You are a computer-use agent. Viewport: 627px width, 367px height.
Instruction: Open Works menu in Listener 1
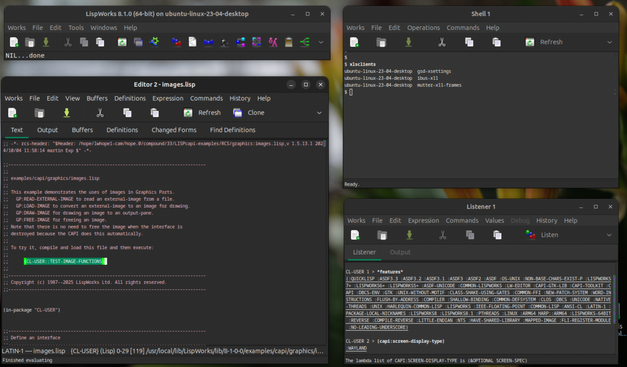356,221
